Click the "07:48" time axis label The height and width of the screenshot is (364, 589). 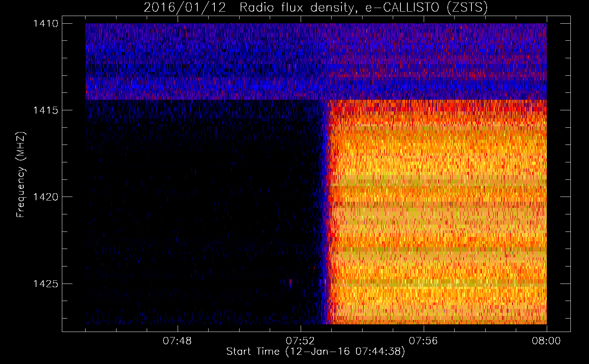point(177,341)
